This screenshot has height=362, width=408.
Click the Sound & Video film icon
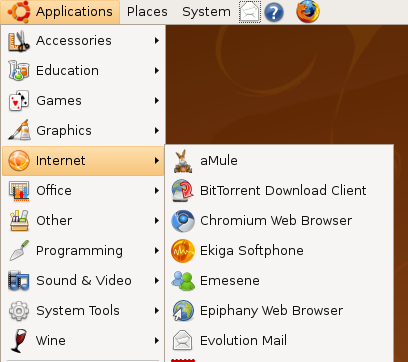[x=19, y=281]
